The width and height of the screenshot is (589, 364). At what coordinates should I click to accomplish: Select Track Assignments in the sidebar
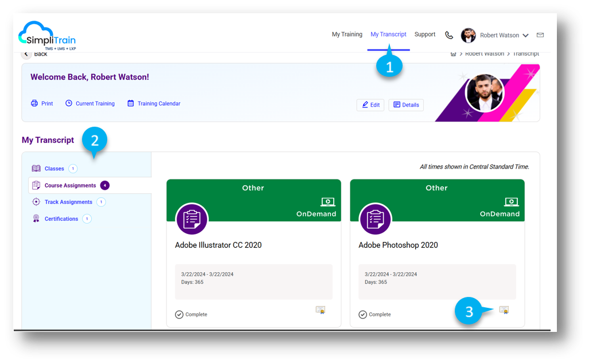point(68,202)
